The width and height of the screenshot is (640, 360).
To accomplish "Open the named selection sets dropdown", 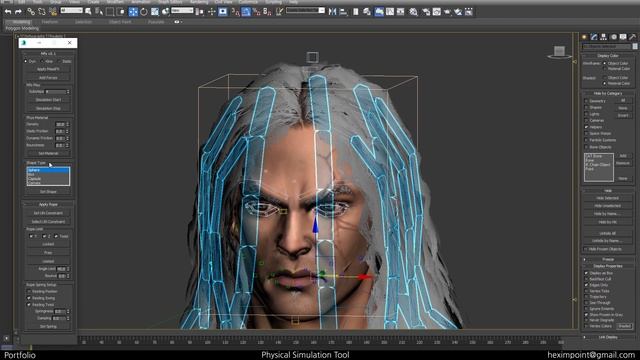I will 305,10.
